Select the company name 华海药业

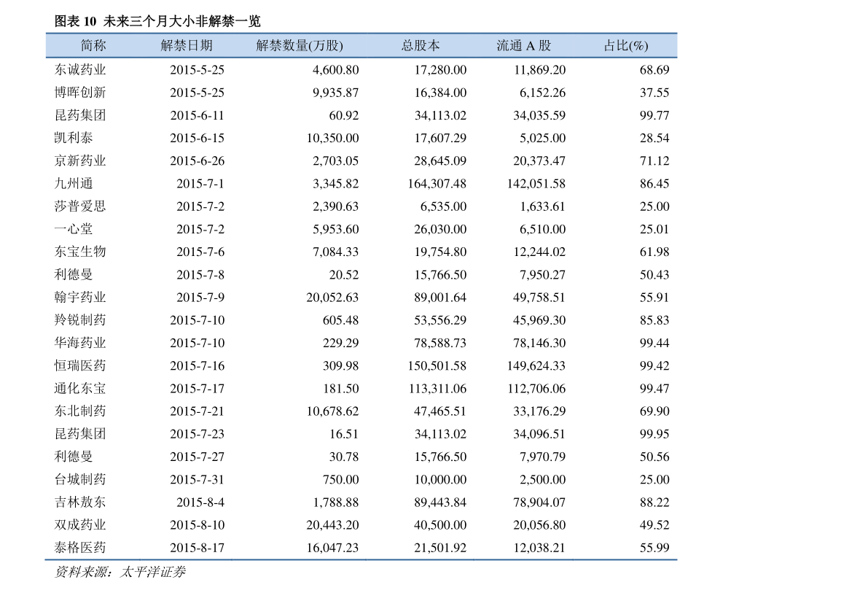tap(80, 343)
